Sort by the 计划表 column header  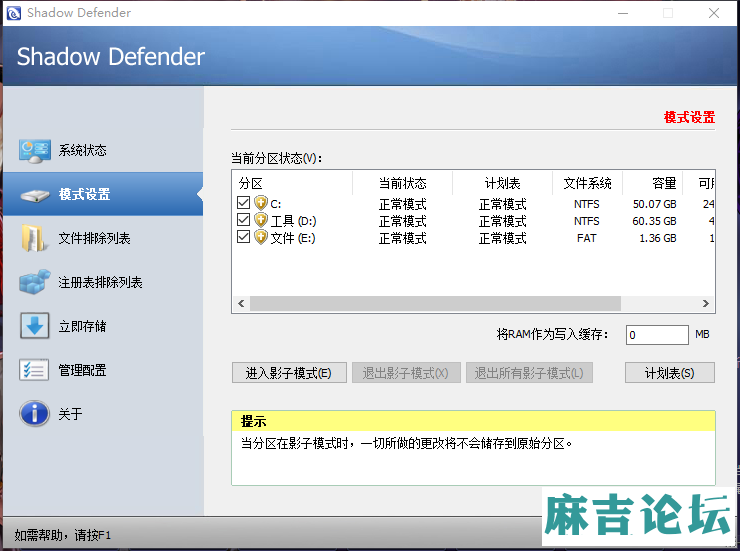tap(503, 183)
